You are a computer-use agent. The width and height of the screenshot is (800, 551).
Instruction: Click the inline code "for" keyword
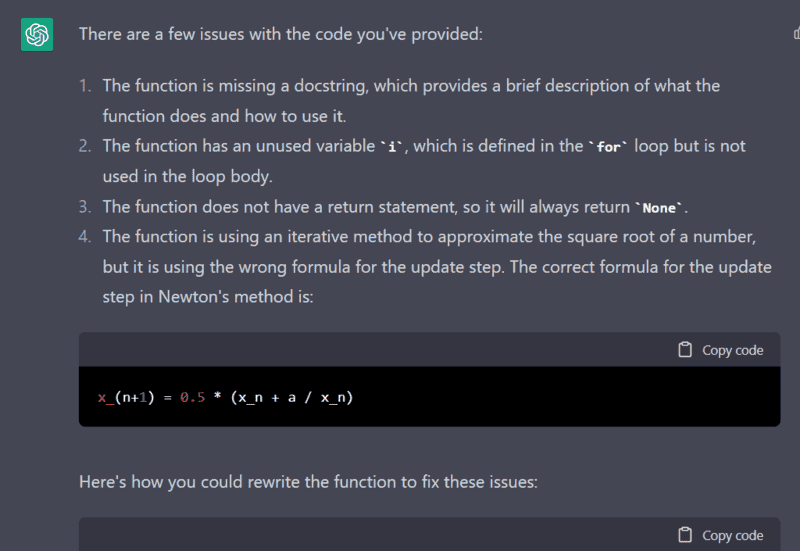coord(608,147)
